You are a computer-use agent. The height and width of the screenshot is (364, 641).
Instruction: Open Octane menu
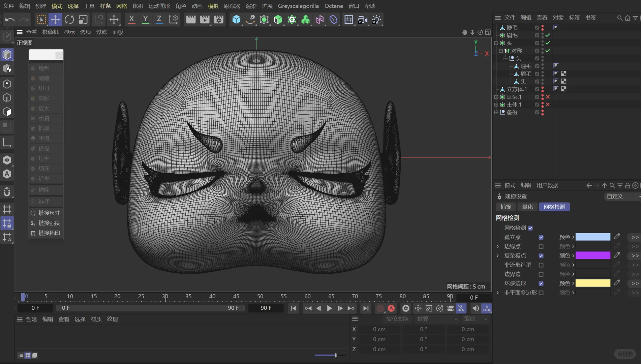tap(334, 6)
